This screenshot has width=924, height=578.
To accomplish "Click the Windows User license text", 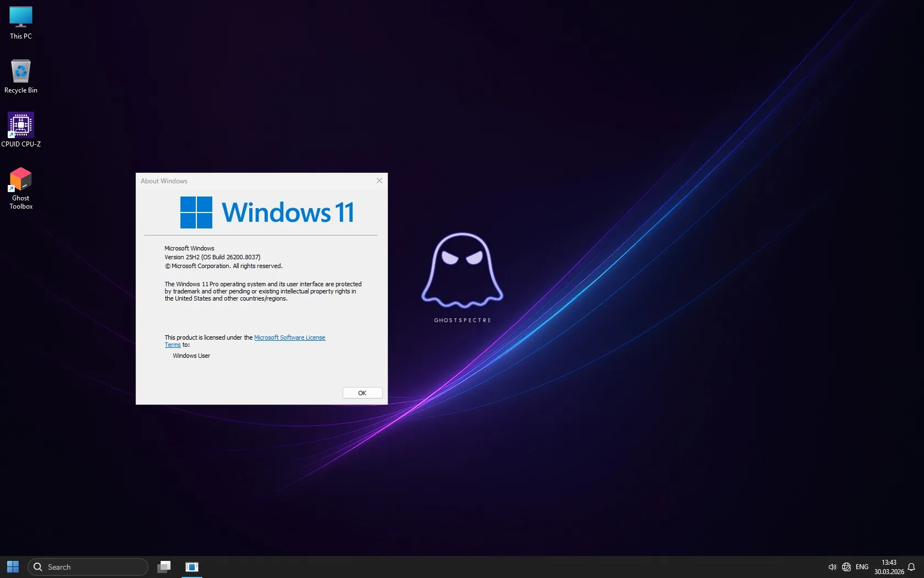I will 191,356.
